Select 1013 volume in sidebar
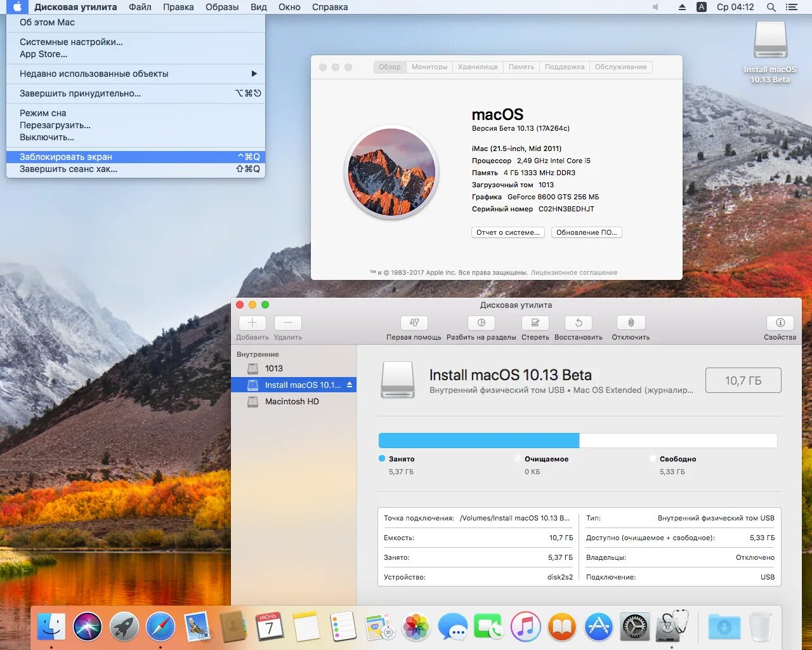This screenshot has width=812, height=650. [x=294, y=368]
